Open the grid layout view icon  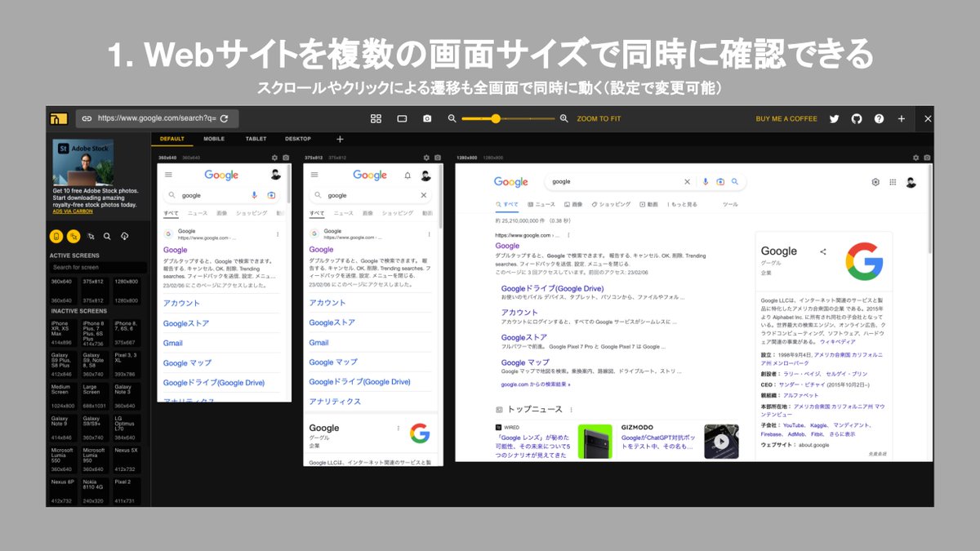click(x=376, y=118)
